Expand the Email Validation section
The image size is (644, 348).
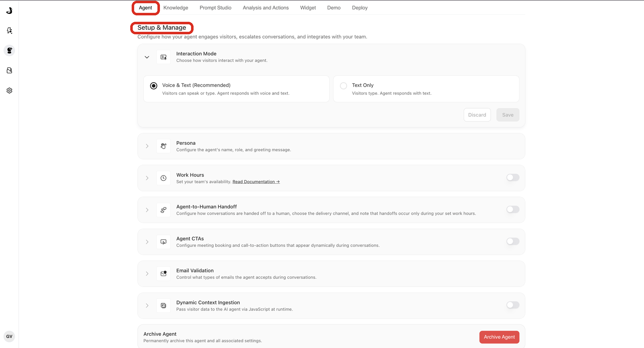[147, 274]
